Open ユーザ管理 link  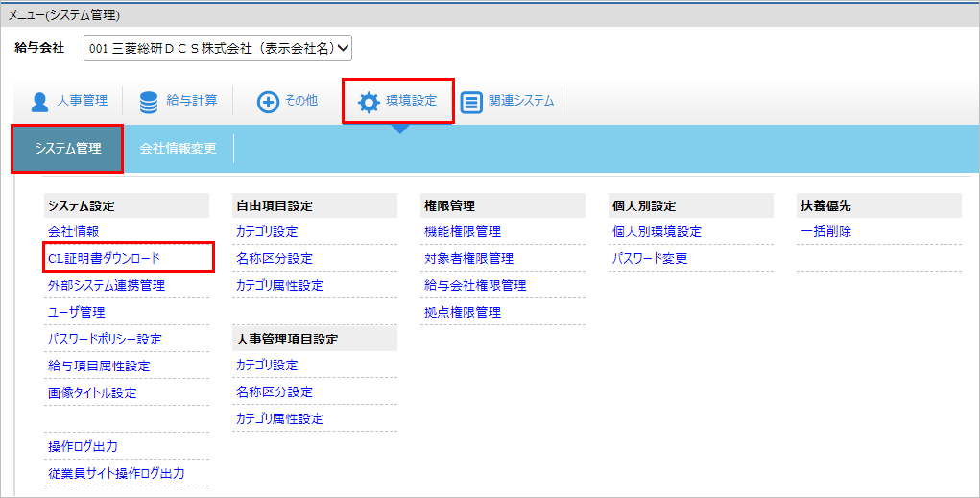point(76,313)
